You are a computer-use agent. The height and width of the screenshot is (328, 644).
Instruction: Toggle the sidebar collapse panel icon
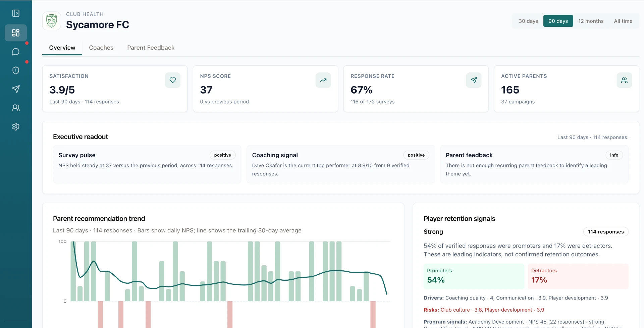click(x=16, y=13)
